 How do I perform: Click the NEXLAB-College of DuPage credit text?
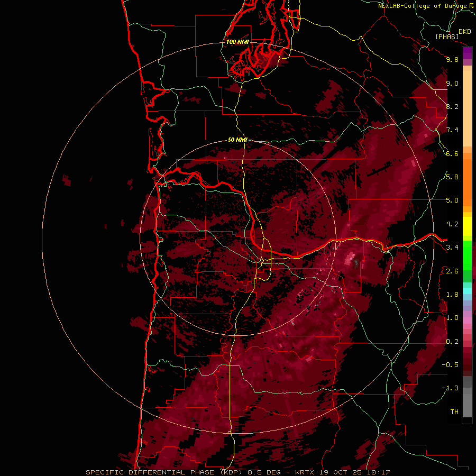coord(423,6)
